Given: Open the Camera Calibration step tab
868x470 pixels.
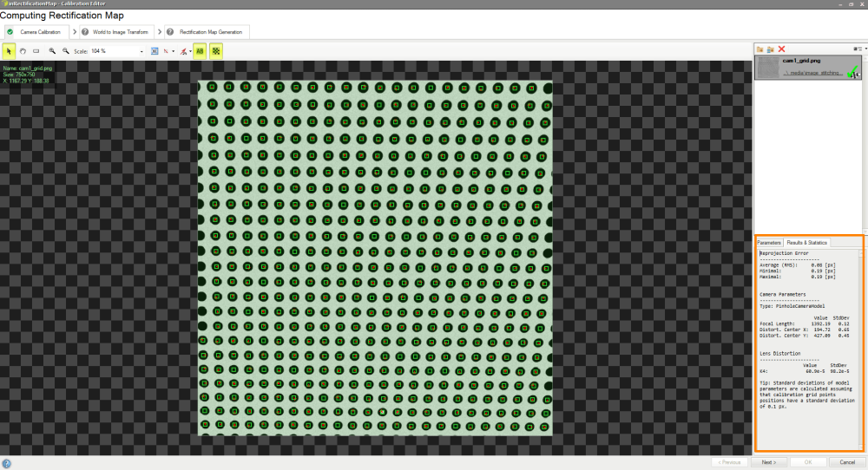Looking at the screenshot, I should tap(36, 32).
